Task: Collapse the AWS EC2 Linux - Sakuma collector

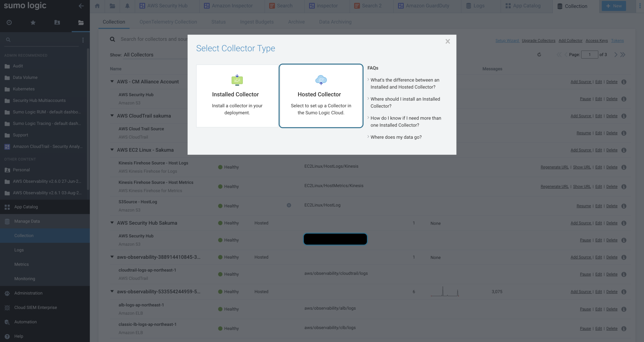Action: click(112, 150)
